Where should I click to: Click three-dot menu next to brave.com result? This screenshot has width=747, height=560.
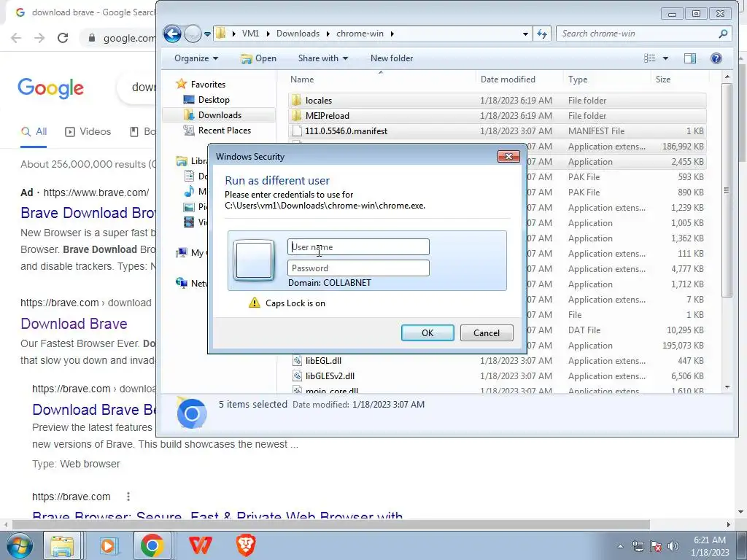(x=128, y=497)
